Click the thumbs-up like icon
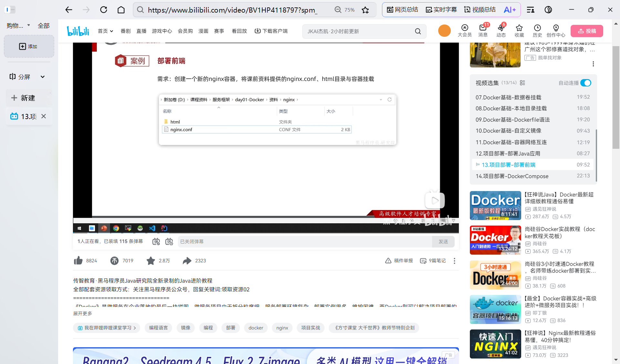 (x=78, y=260)
